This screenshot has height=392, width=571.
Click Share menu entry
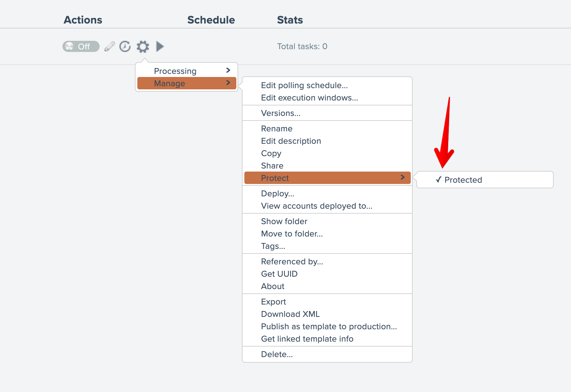pyautogui.click(x=272, y=166)
